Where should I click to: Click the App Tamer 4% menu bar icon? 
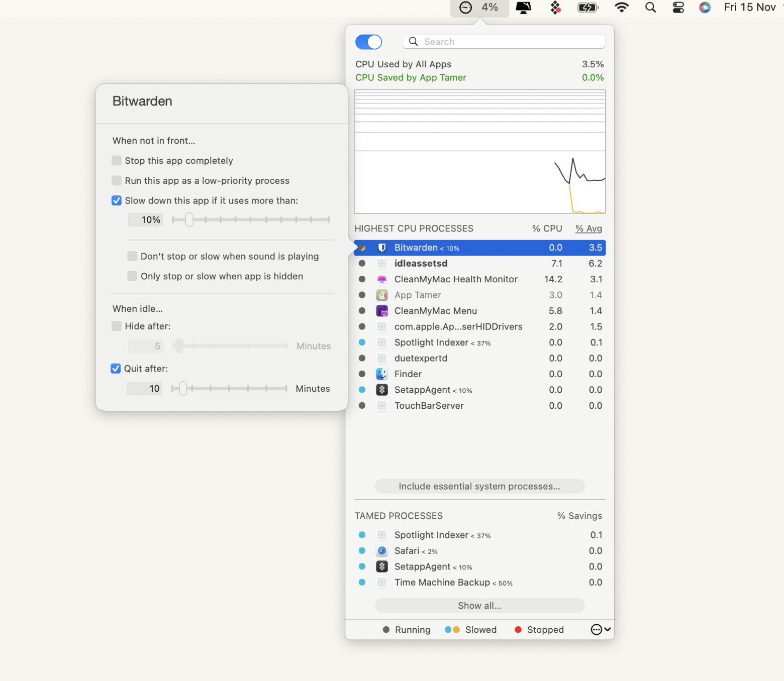[479, 8]
